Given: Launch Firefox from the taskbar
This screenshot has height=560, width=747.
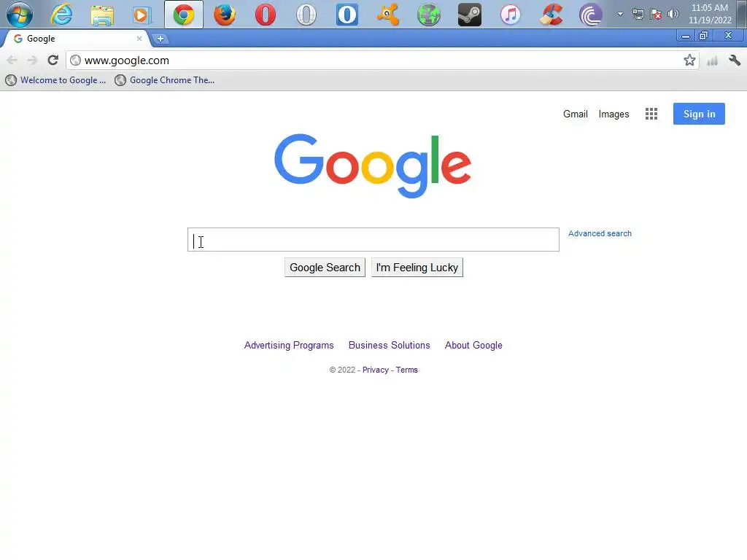Looking at the screenshot, I should point(225,15).
